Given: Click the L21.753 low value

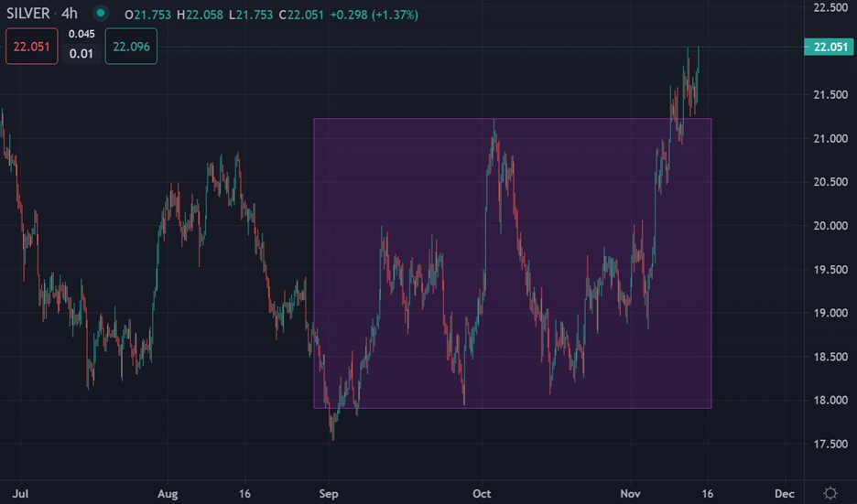Looking at the screenshot, I should [251, 15].
